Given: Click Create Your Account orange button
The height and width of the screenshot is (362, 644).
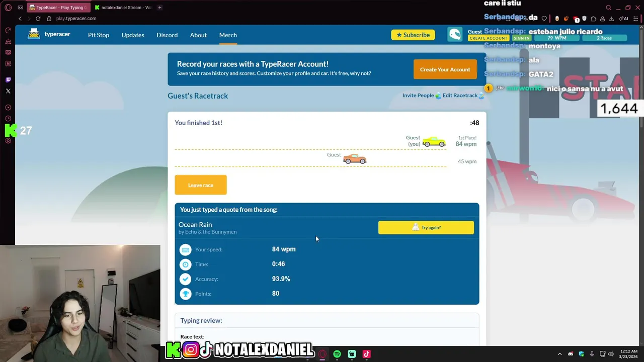Looking at the screenshot, I should click(x=445, y=69).
